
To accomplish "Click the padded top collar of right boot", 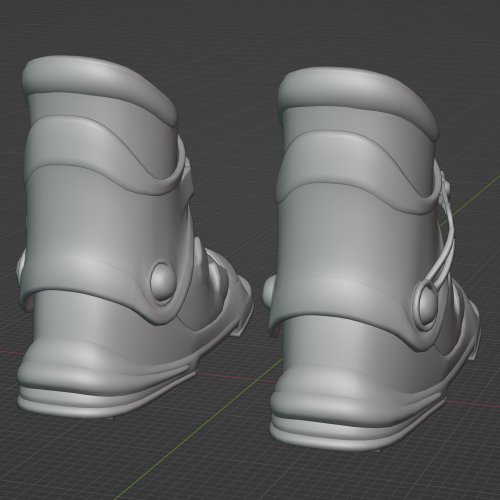I will 357,100.
